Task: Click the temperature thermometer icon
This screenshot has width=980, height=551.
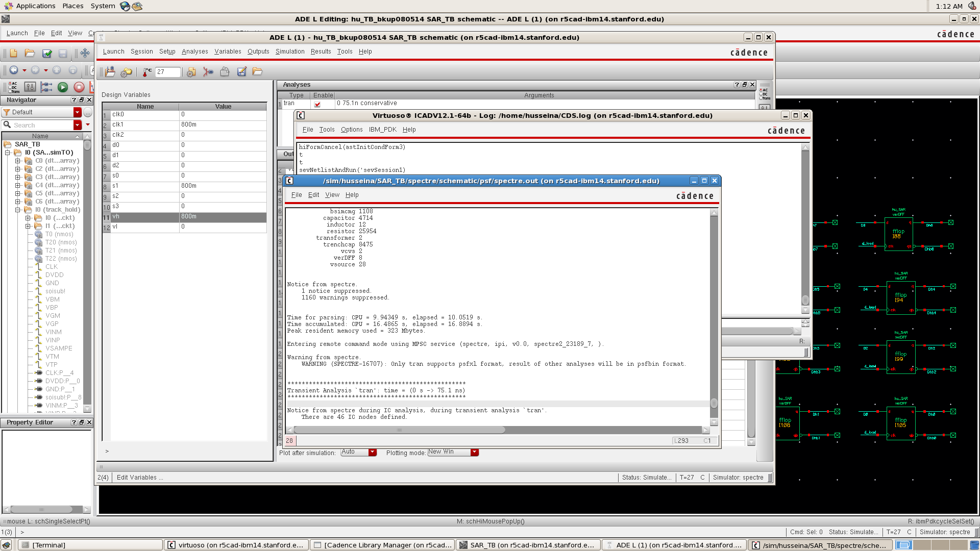Action: (x=147, y=72)
